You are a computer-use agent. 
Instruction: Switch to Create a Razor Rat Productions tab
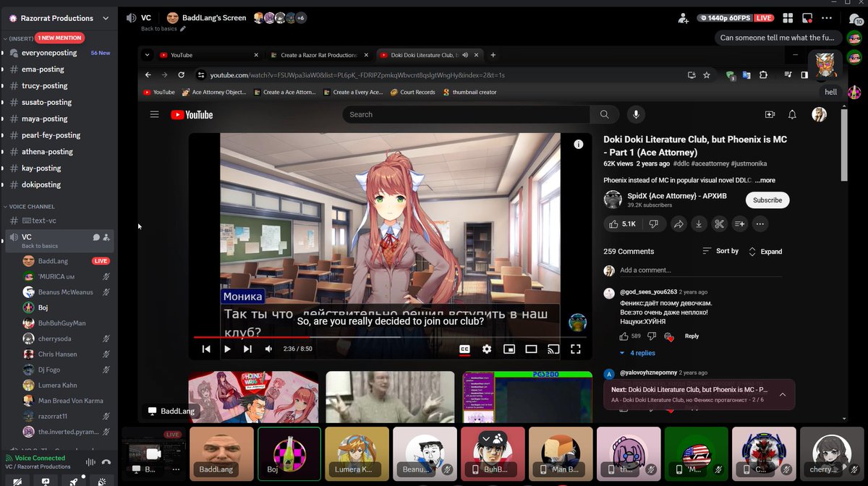click(319, 55)
